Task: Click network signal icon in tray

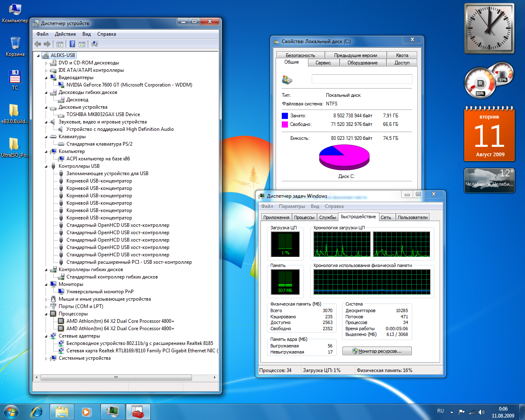Action: coord(472,412)
